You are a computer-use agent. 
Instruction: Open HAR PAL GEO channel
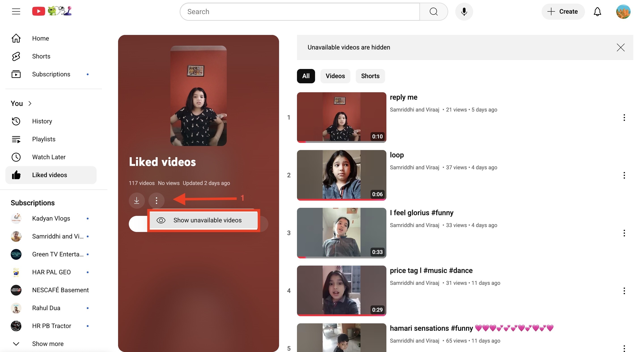[51, 272]
